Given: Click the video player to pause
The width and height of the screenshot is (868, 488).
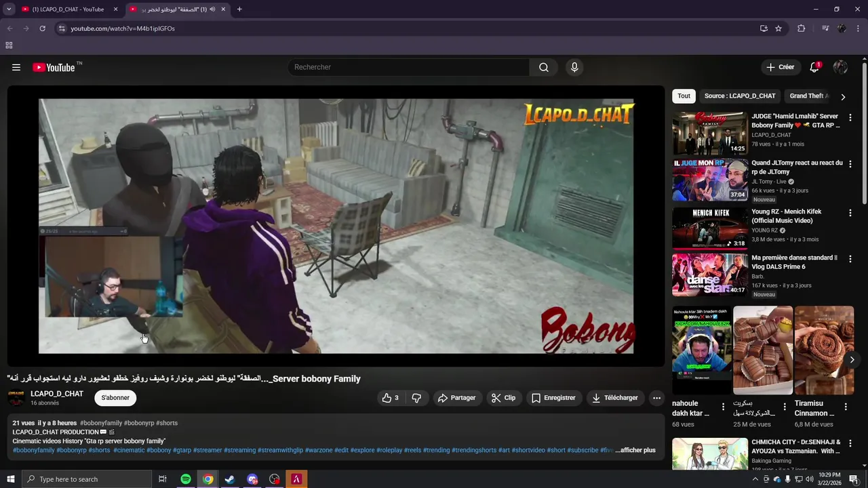Looking at the screenshot, I should 336,226.
